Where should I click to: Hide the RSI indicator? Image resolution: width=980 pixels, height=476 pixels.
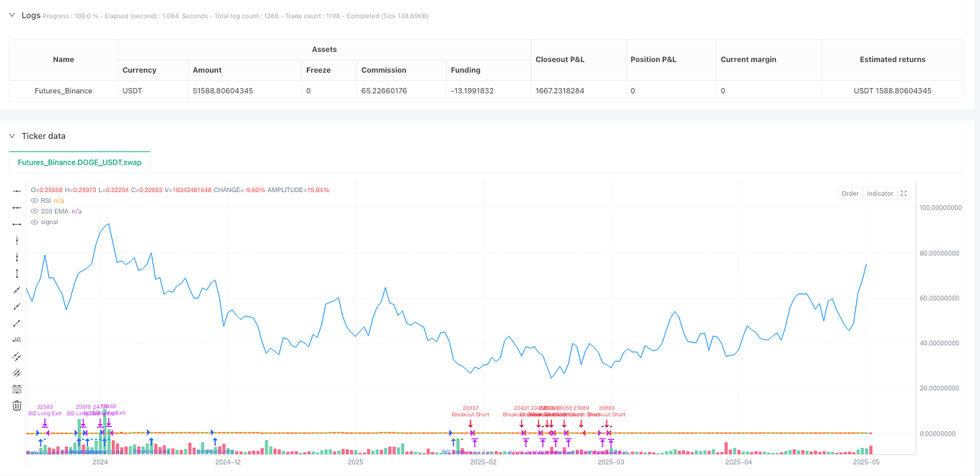[34, 200]
